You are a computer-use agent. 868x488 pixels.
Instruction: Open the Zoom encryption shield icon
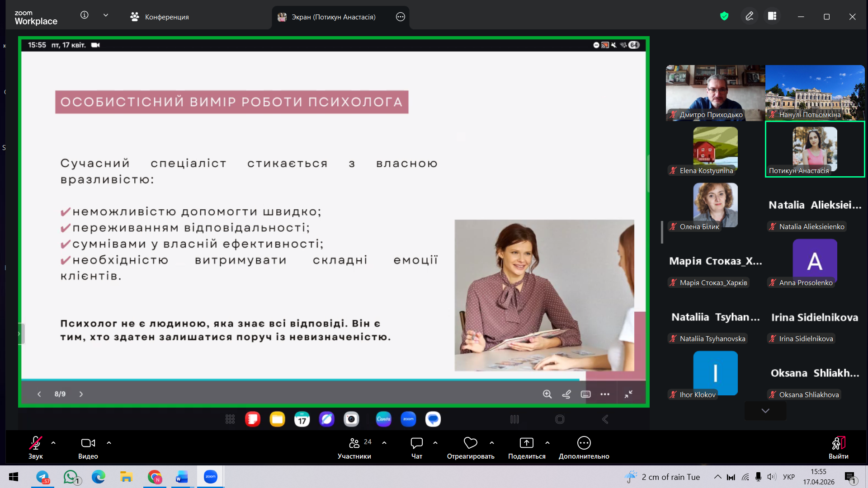[724, 16]
